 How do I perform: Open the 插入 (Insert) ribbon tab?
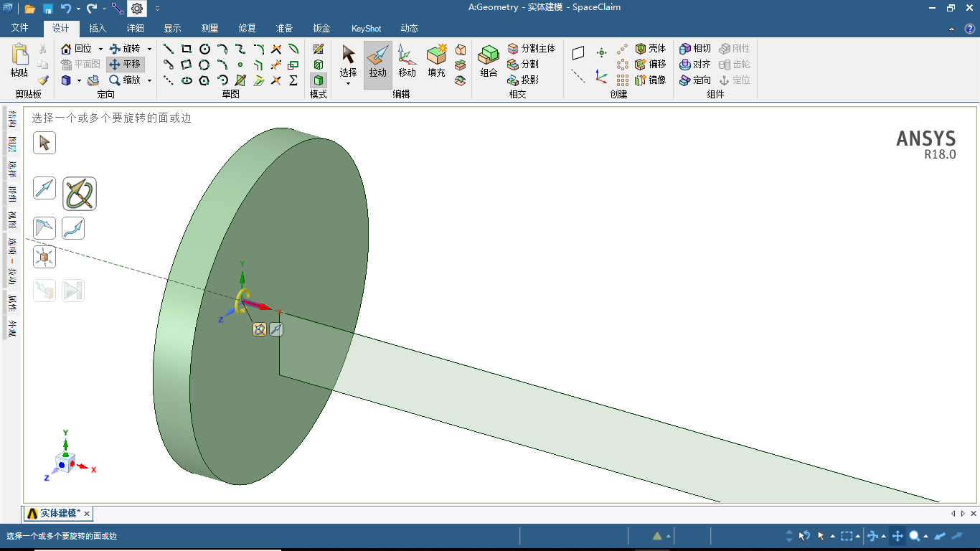click(98, 29)
